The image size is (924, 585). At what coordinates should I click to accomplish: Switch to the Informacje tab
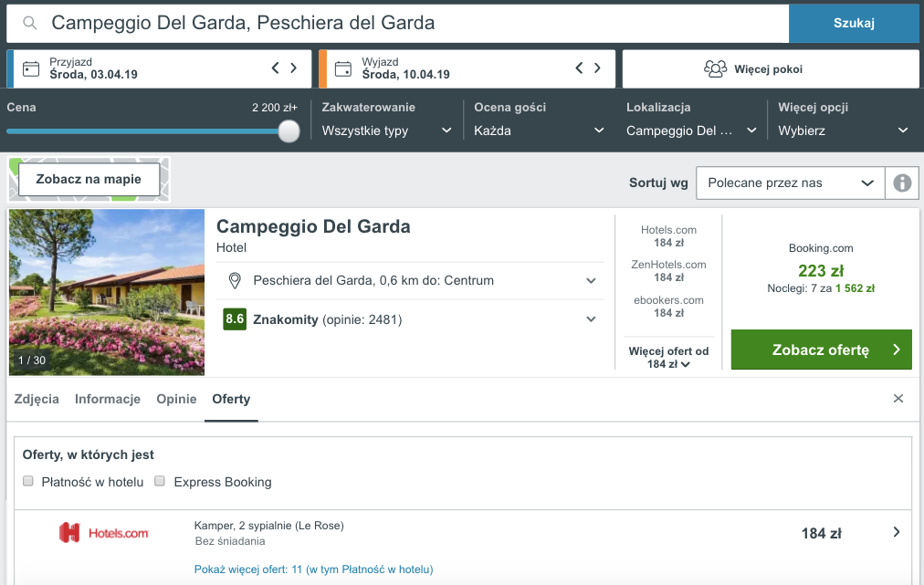point(108,400)
